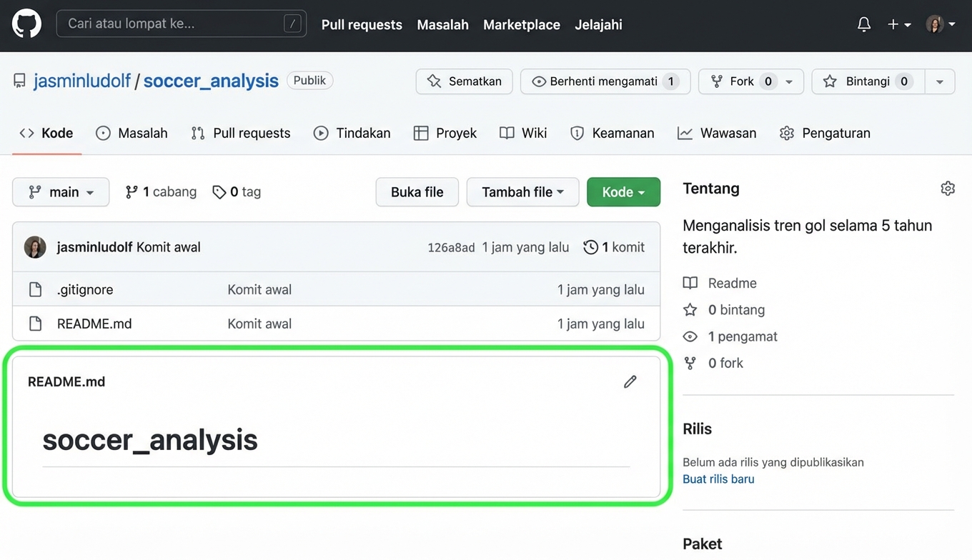
Task: Expand the Fork dropdown arrow
Action: point(790,81)
